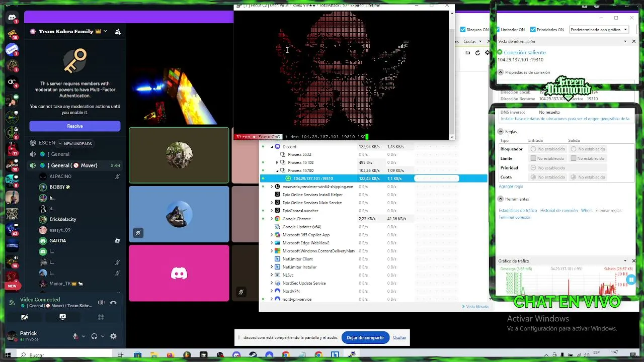
Task: Click Resolve multi-factor authentication button
Action: pos(75,126)
